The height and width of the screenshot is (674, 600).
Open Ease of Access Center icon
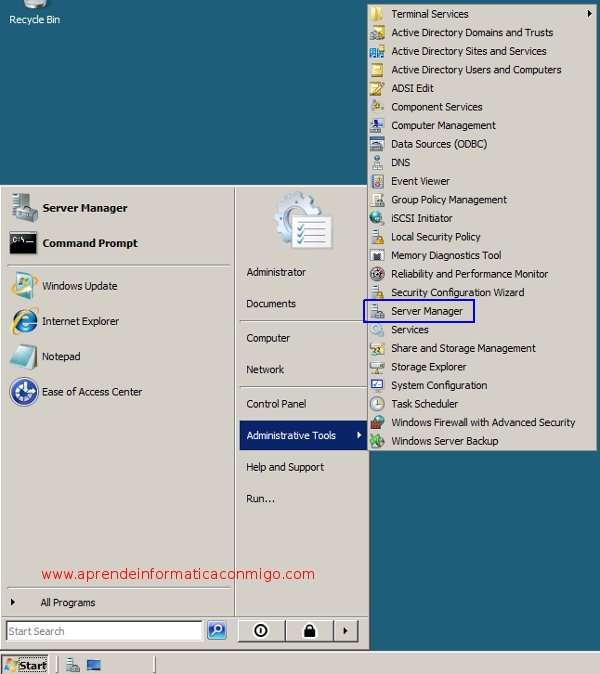pos(24,392)
